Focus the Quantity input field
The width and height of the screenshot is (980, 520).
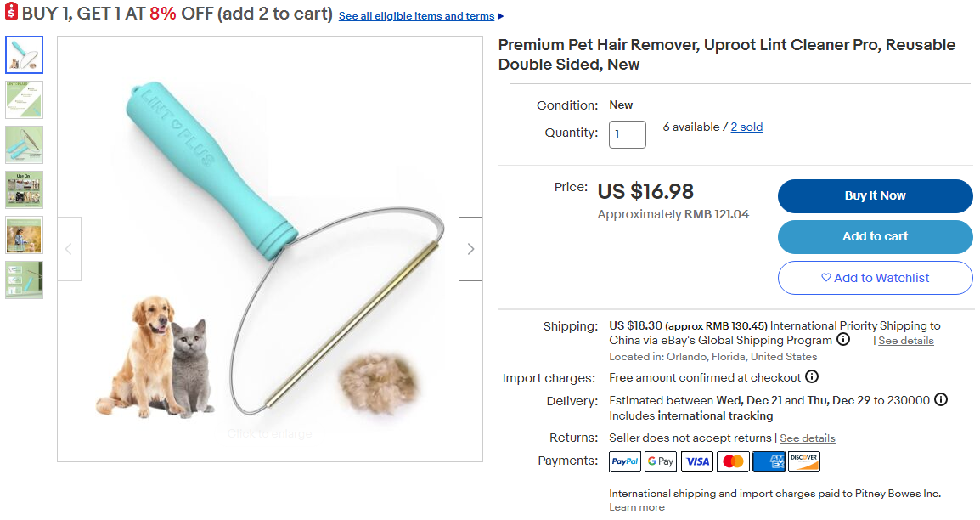(x=627, y=134)
